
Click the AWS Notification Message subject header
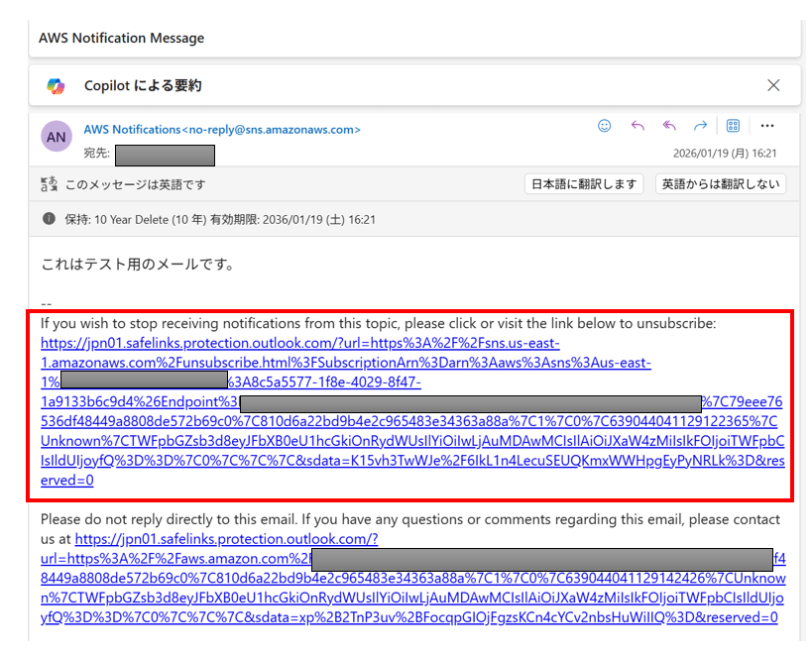(x=121, y=39)
